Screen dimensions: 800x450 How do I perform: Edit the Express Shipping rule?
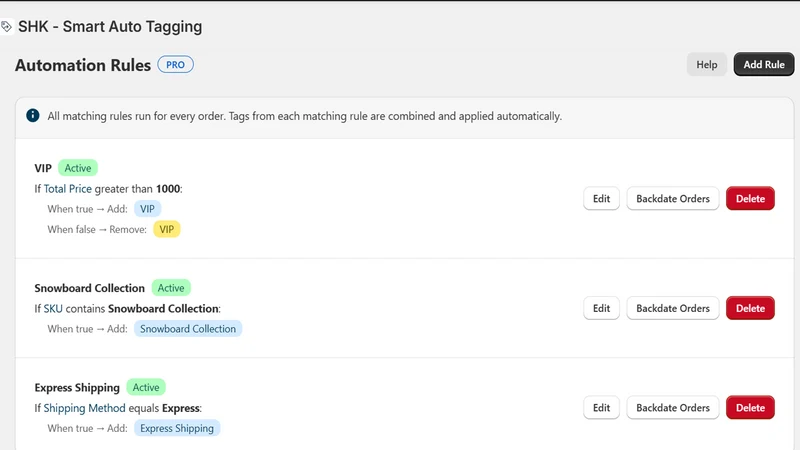(x=602, y=408)
